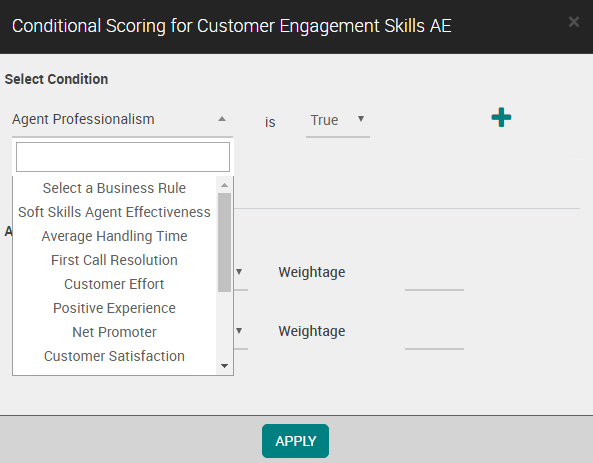Close the Conditional Scoring dialog
This screenshot has height=463, width=593.
click(574, 22)
